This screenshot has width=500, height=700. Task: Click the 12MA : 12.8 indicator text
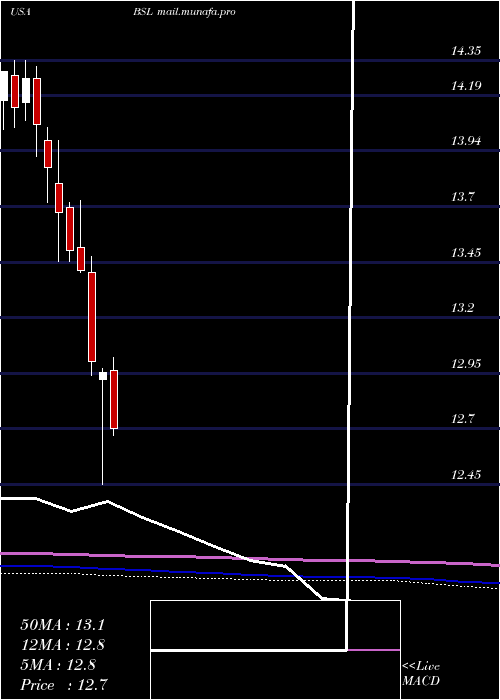(x=62, y=645)
